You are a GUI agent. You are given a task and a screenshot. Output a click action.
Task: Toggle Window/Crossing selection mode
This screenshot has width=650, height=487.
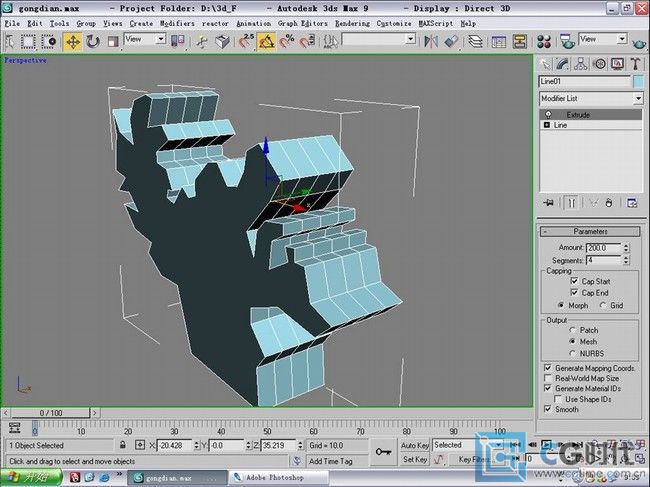pos(49,41)
